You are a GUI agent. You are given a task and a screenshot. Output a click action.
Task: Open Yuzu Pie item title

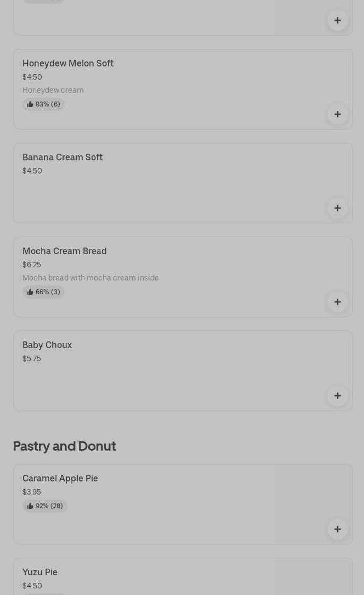40,572
